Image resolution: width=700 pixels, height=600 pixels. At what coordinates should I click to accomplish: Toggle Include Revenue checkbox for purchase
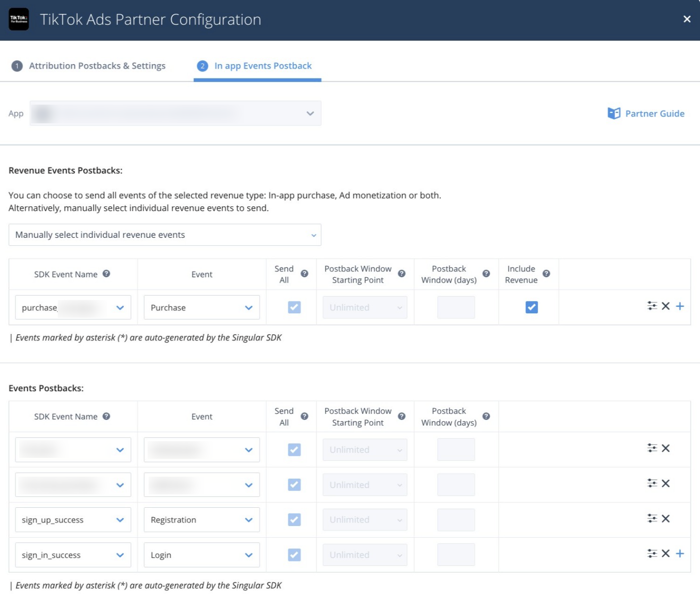(x=531, y=307)
